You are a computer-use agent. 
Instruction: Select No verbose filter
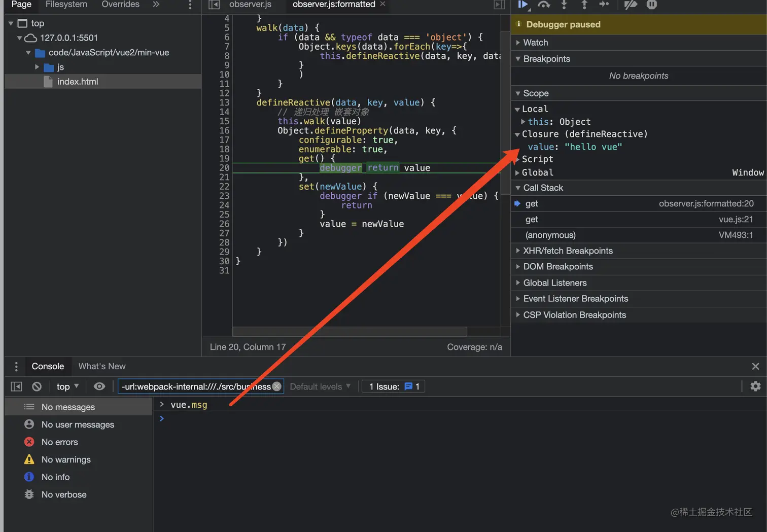point(79,494)
